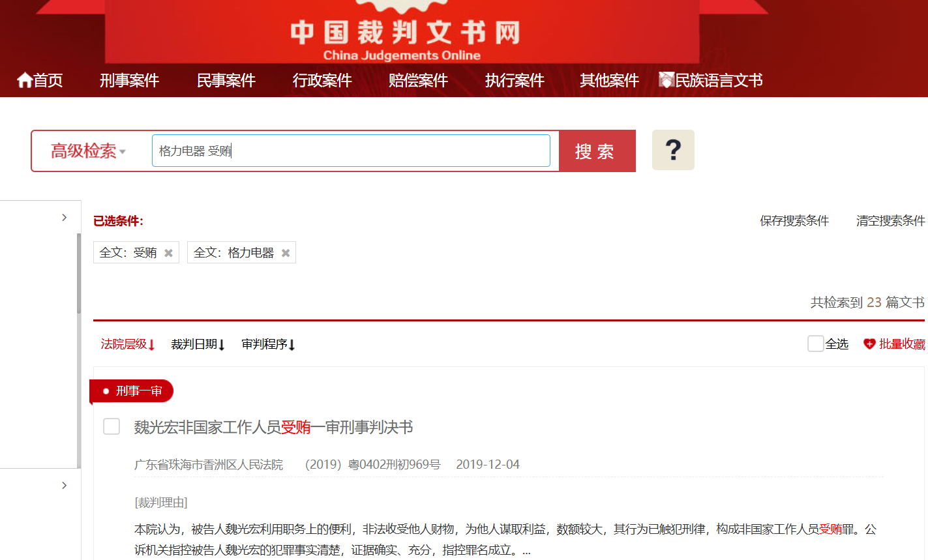The image size is (928, 560).
Task: Go to 执行案件 section
Action: [514, 80]
